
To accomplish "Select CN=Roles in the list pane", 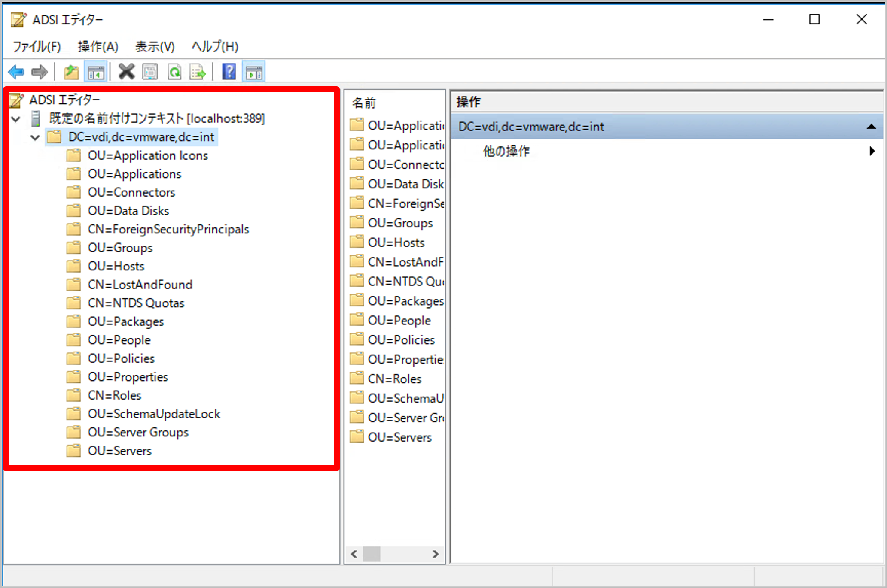I will 395,379.
